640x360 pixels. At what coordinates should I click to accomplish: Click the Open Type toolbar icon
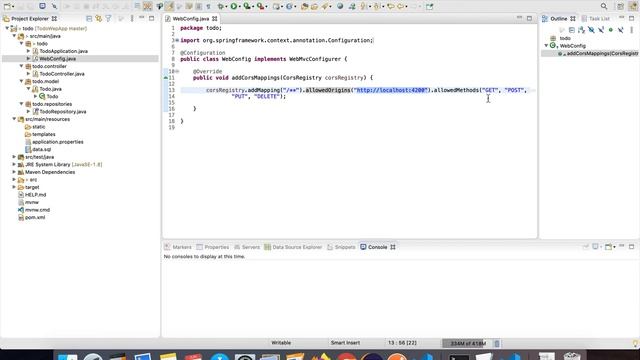click(x=304, y=6)
